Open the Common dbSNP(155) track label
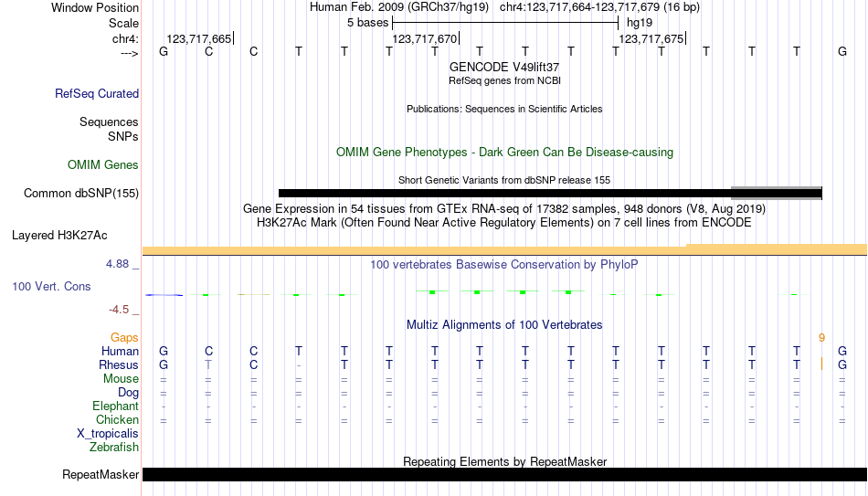Screen dimensions: 868x496 click(81, 194)
